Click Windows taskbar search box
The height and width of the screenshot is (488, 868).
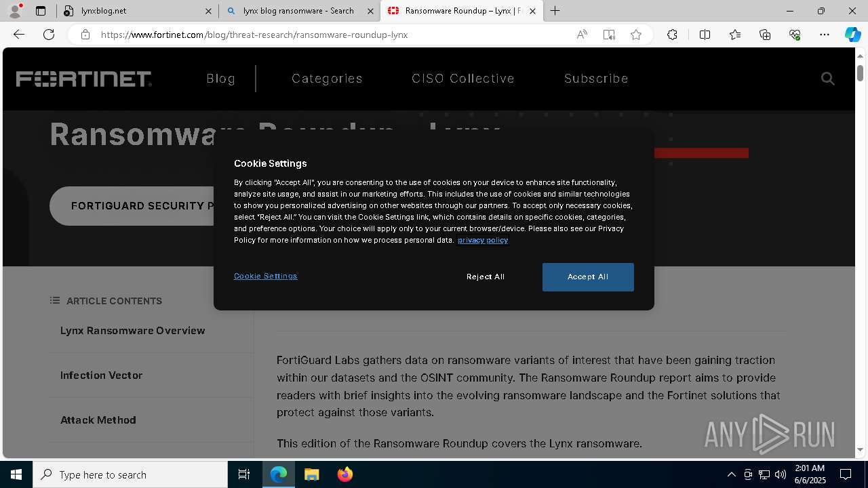pos(130,474)
